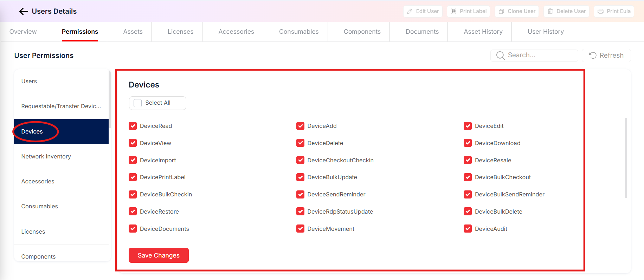This screenshot has width=644, height=280.
Task: Toggle the DeviceImport checkbox
Action: [133, 160]
